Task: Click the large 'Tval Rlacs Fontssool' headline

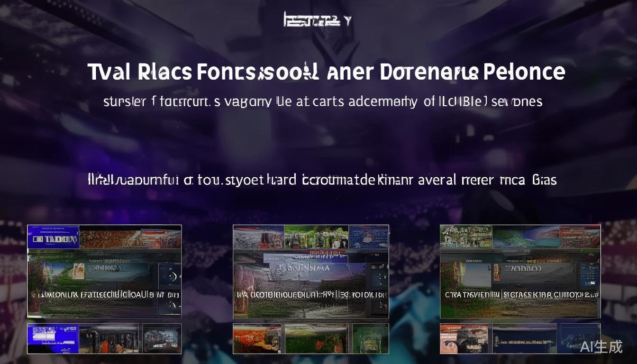Action: (x=326, y=73)
